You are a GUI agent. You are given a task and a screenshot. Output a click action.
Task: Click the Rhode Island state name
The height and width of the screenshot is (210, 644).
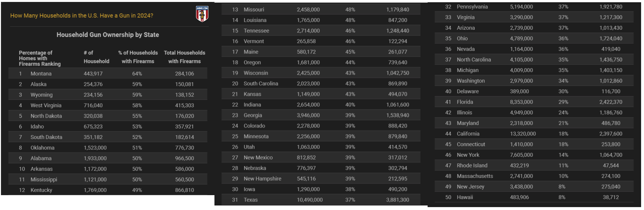[x=472, y=165]
